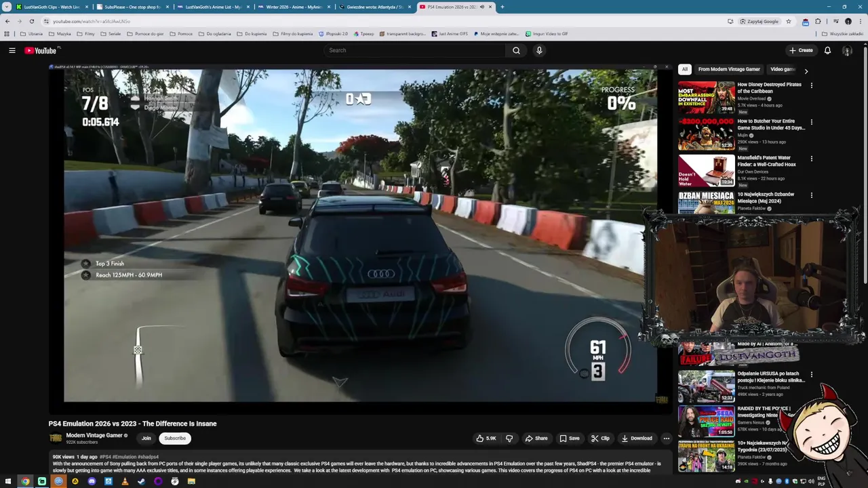Open the Discord taskbar icon

tap(92, 481)
